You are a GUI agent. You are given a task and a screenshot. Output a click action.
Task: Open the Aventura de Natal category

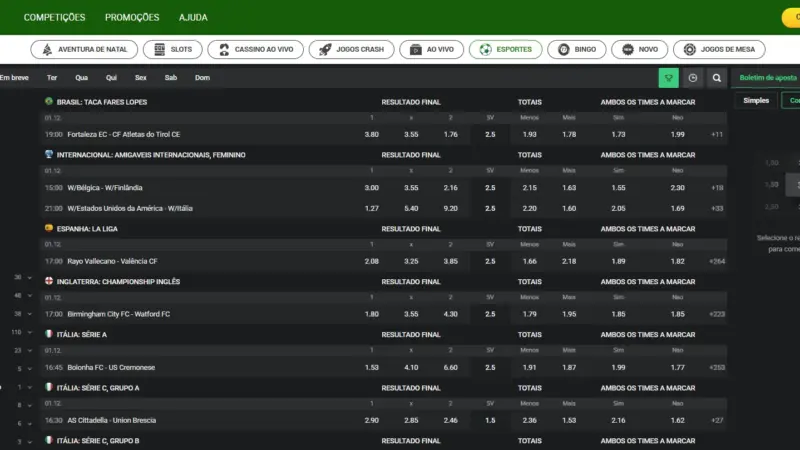84,49
